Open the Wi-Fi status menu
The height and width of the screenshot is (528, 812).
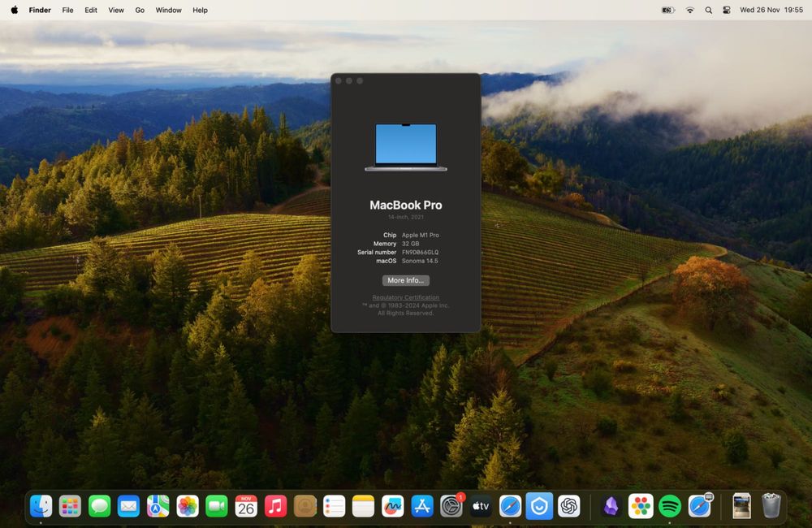coord(689,10)
